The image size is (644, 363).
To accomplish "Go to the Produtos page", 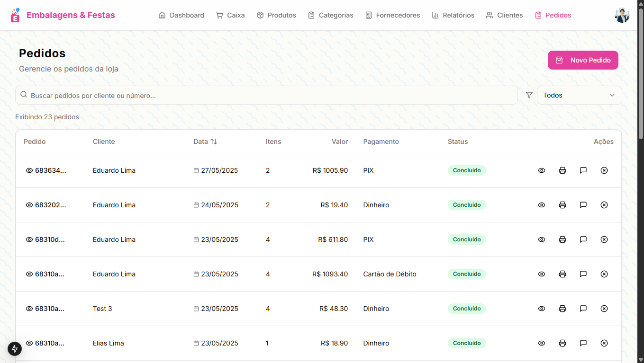I will (276, 15).
